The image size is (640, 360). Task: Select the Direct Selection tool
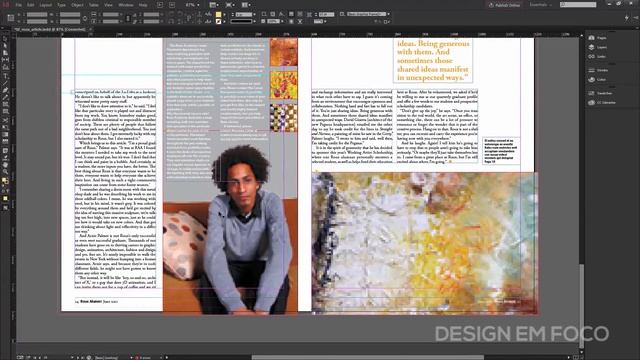(x=5, y=46)
